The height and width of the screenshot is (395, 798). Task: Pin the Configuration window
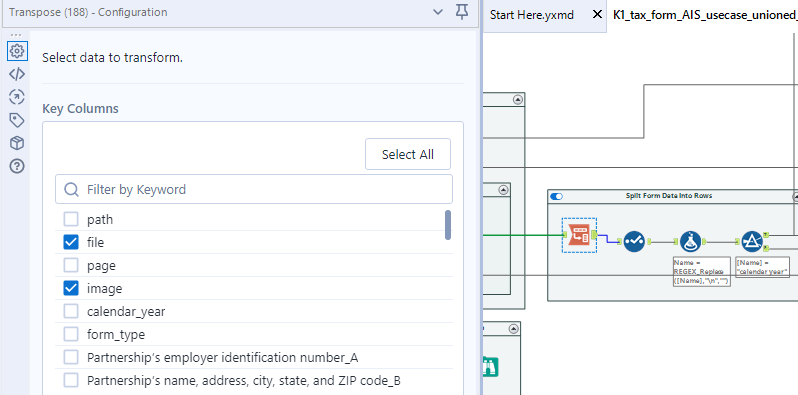tap(462, 12)
